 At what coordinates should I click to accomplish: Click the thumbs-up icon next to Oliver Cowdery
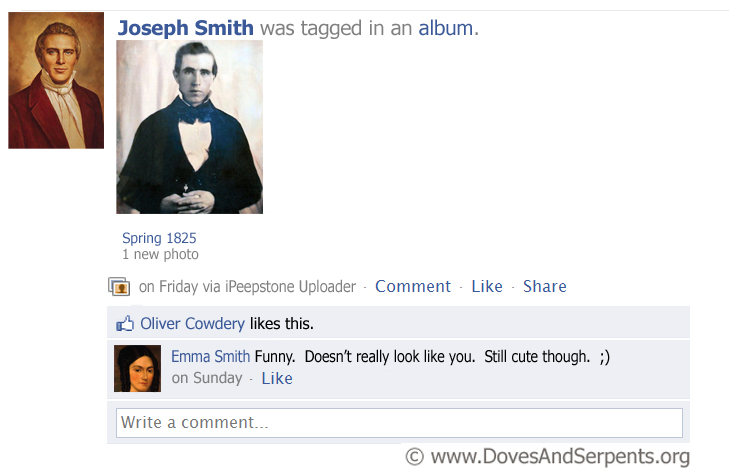125,323
